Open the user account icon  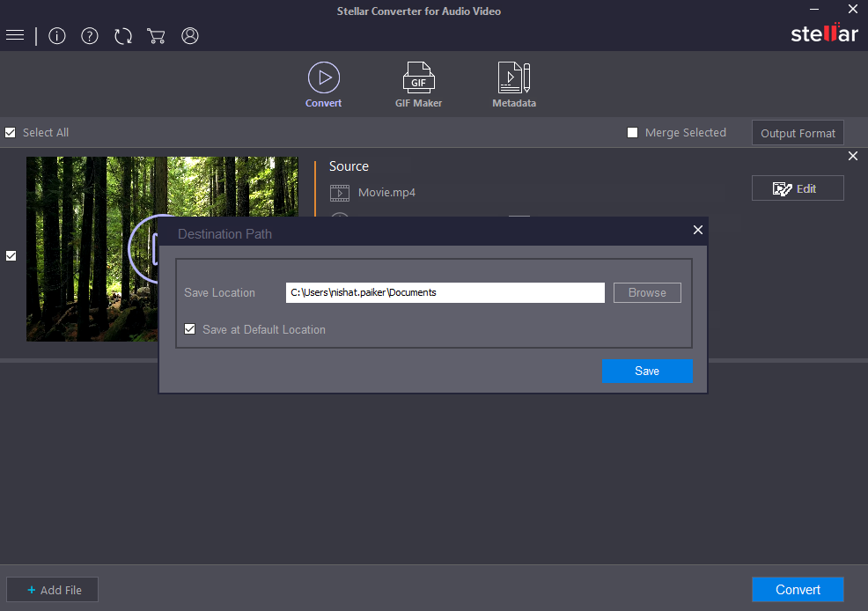[190, 36]
